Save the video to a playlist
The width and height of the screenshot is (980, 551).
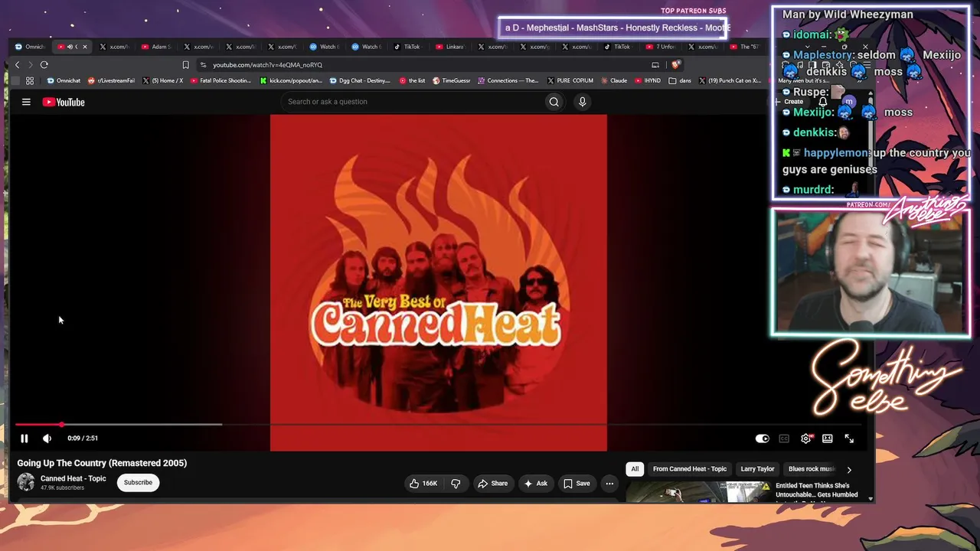point(577,484)
